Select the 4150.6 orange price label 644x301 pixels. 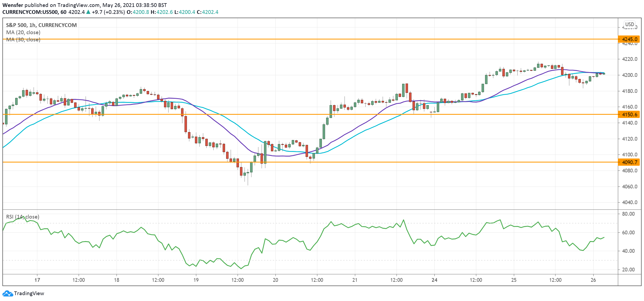(x=629, y=114)
